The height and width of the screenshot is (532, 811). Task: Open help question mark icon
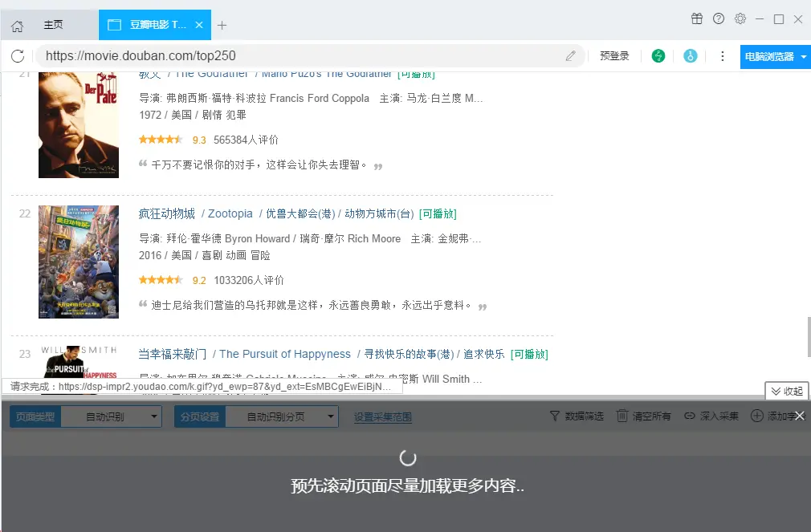719,18
